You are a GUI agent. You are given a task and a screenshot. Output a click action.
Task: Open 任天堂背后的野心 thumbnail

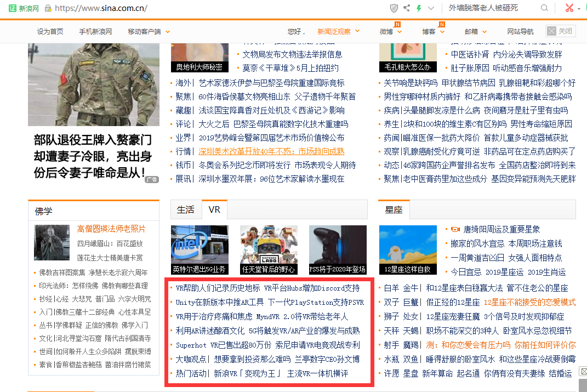pyautogui.click(x=269, y=249)
